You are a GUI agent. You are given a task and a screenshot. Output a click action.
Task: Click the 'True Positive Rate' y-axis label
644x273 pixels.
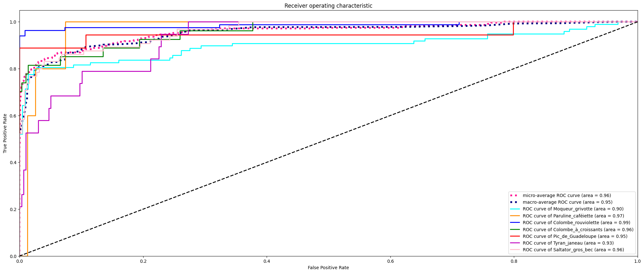(5, 133)
